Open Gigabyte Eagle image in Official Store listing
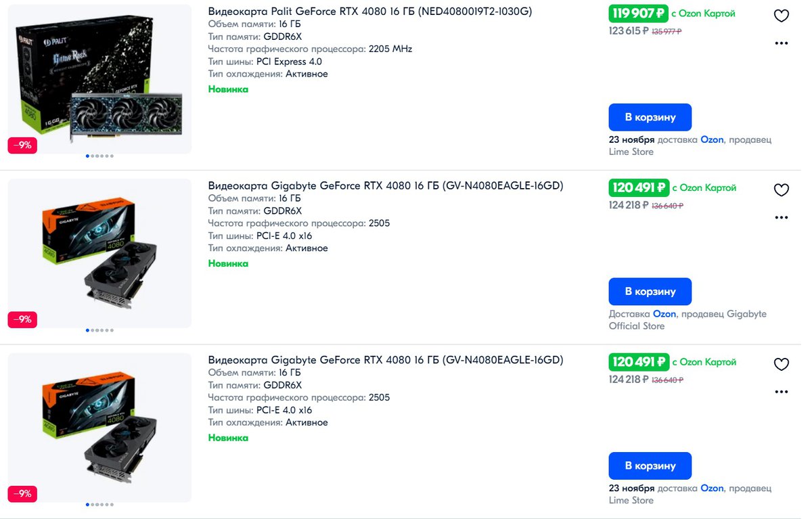812x519 pixels. coord(99,254)
